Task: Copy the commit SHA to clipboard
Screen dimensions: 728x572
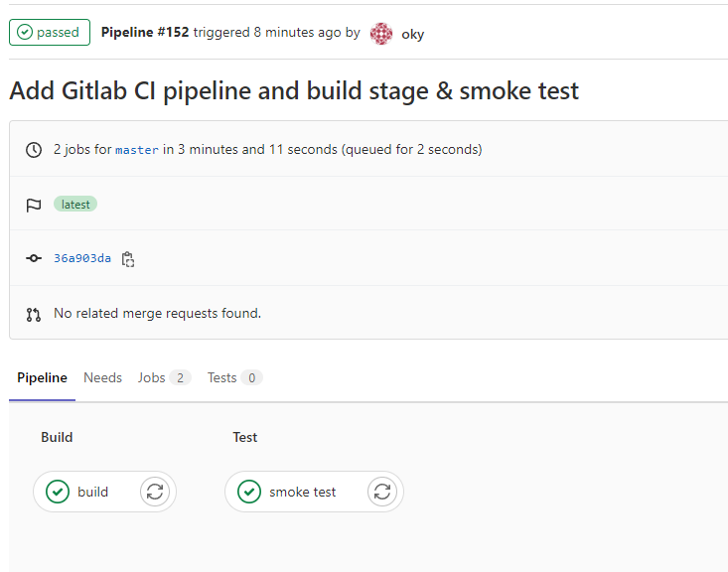Action: 128,259
